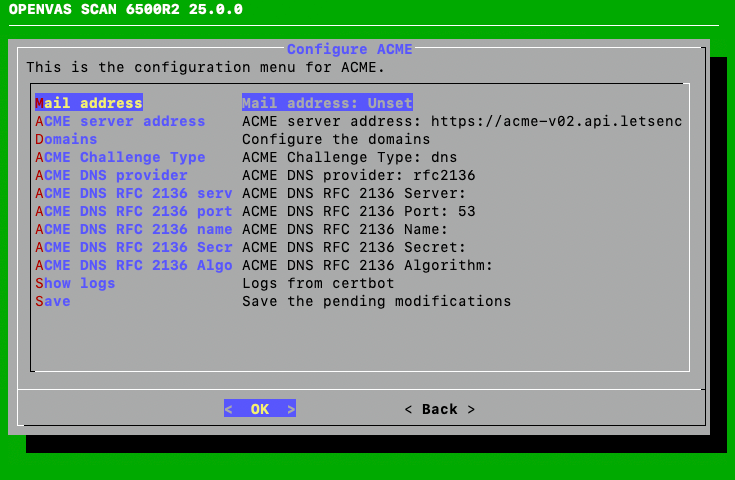Click 'ACME Challenge Type: dns' text
This screenshot has height=480, width=735.
pos(349,157)
